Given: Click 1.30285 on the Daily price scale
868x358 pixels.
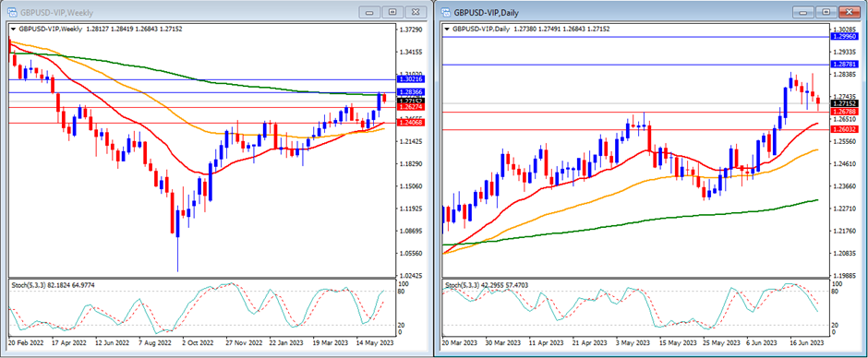Looking at the screenshot, I should [845, 29].
